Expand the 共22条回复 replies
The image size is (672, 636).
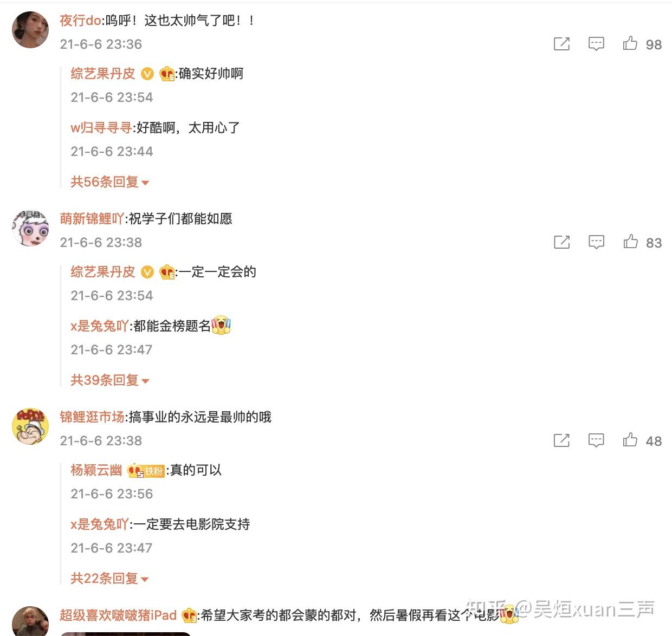[109, 579]
